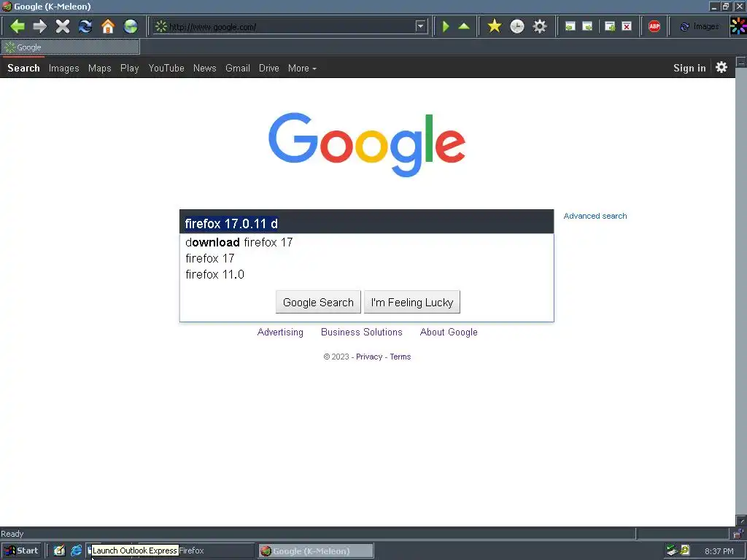The image size is (747, 560).
Task: Click the Show Desktop quick launch icon
Action: (59, 551)
